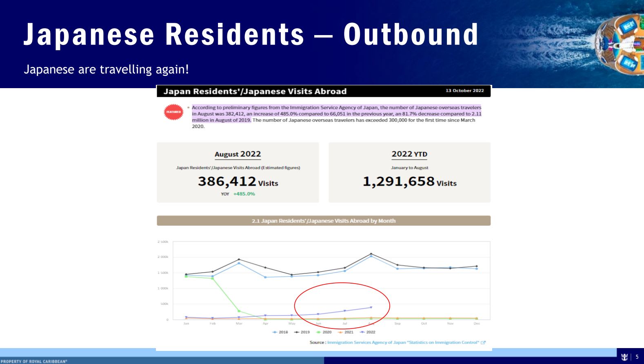Click the red FEATURED badge
Image resolution: width=644 pixels, height=364 pixels.
coord(173,112)
